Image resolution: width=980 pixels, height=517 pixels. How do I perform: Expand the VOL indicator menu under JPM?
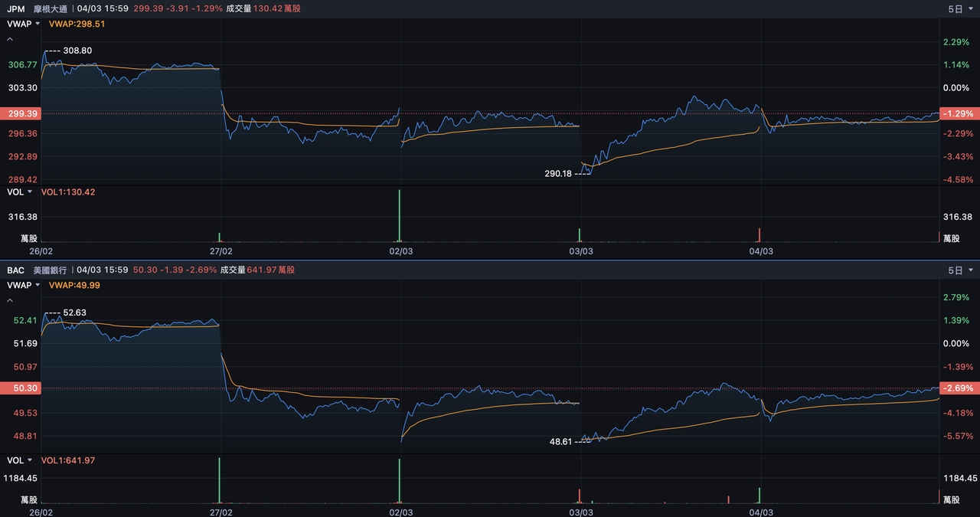pyautogui.click(x=20, y=192)
